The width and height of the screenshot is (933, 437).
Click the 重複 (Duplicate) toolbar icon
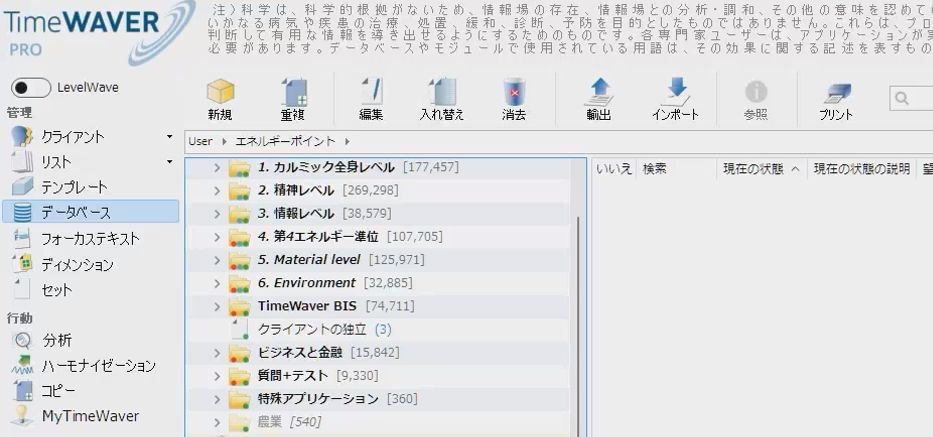point(295,92)
